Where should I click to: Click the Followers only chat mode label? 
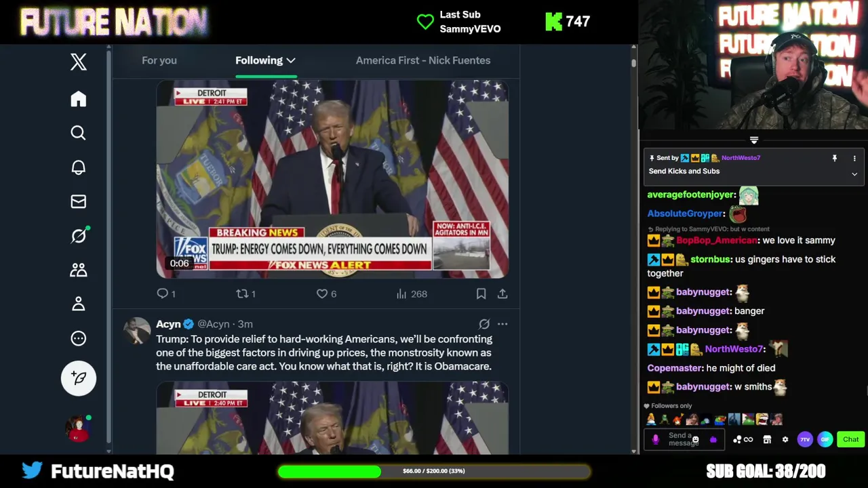pos(667,406)
